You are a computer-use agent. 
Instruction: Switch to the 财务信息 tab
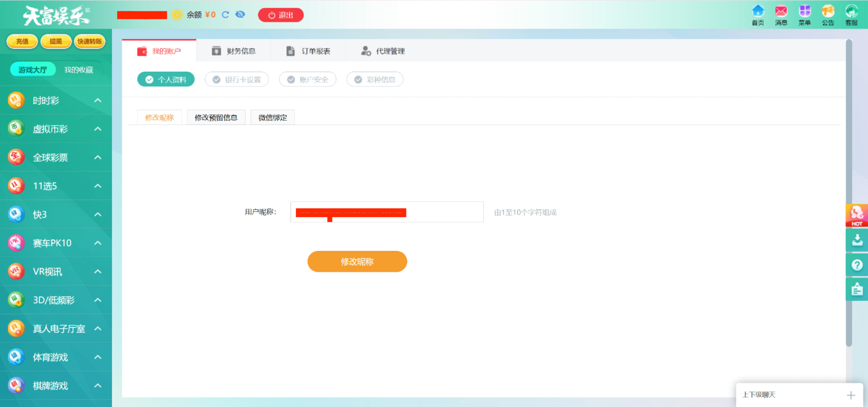click(234, 51)
